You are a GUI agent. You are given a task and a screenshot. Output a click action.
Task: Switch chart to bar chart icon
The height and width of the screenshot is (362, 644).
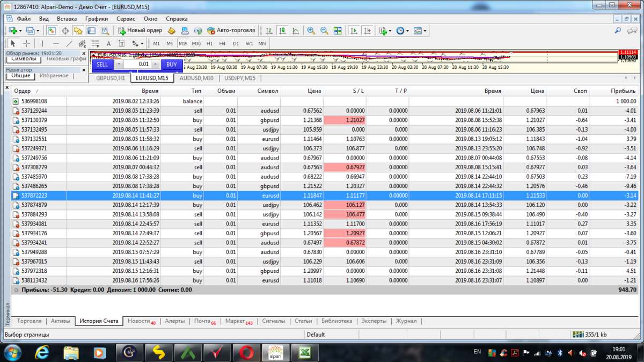tap(269, 31)
